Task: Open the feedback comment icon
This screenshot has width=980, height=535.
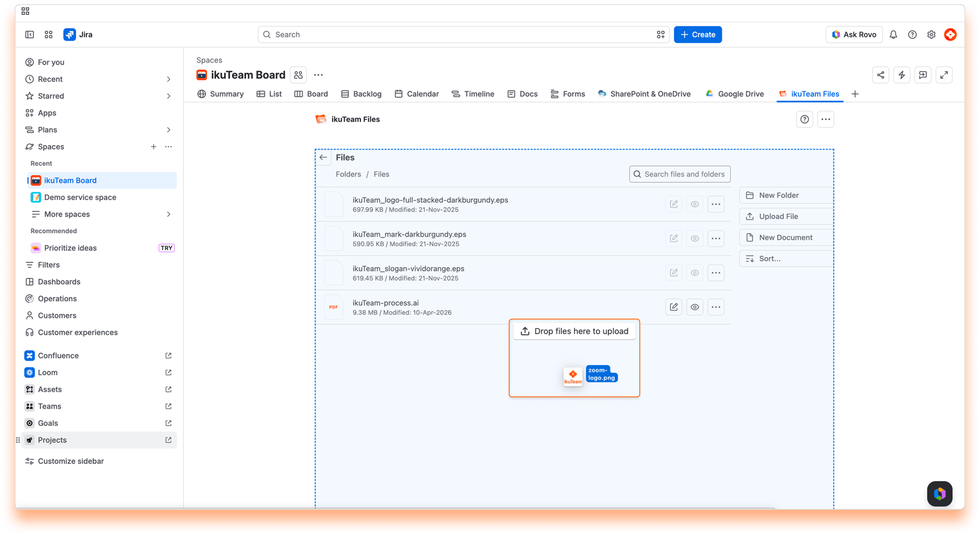Action: pos(923,75)
